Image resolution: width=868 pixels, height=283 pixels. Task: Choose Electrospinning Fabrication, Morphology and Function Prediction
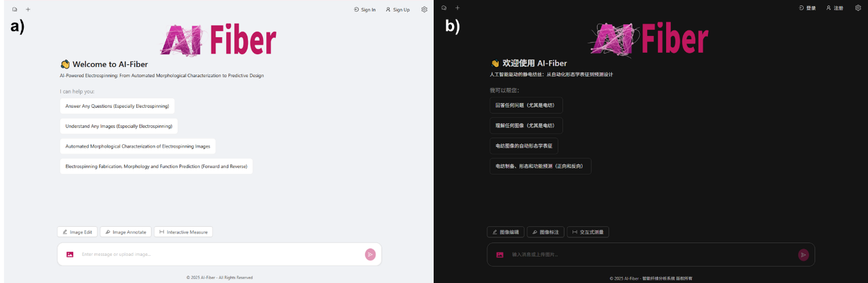[157, 166]
